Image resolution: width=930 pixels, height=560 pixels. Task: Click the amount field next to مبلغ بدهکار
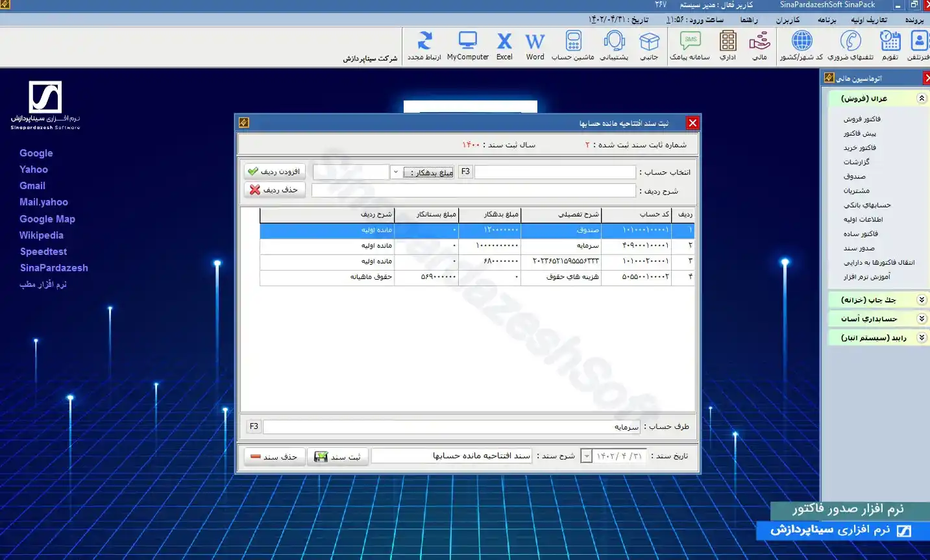pos(350,172)
